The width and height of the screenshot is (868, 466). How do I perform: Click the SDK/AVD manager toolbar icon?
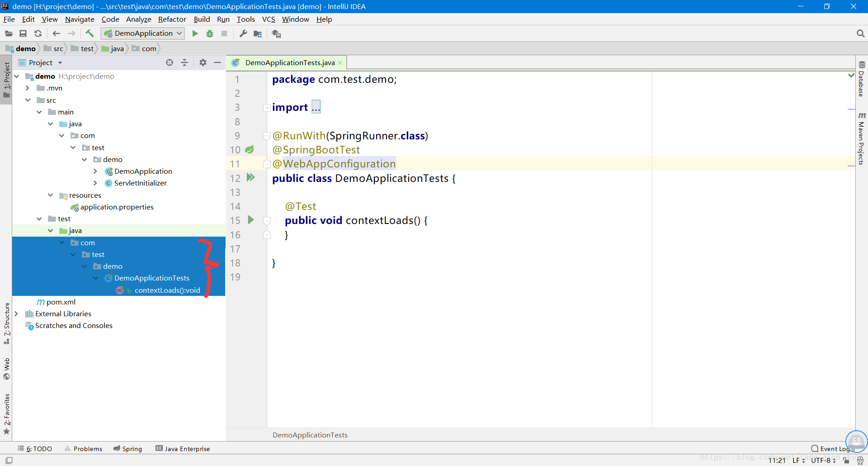[x=276, y=33]
